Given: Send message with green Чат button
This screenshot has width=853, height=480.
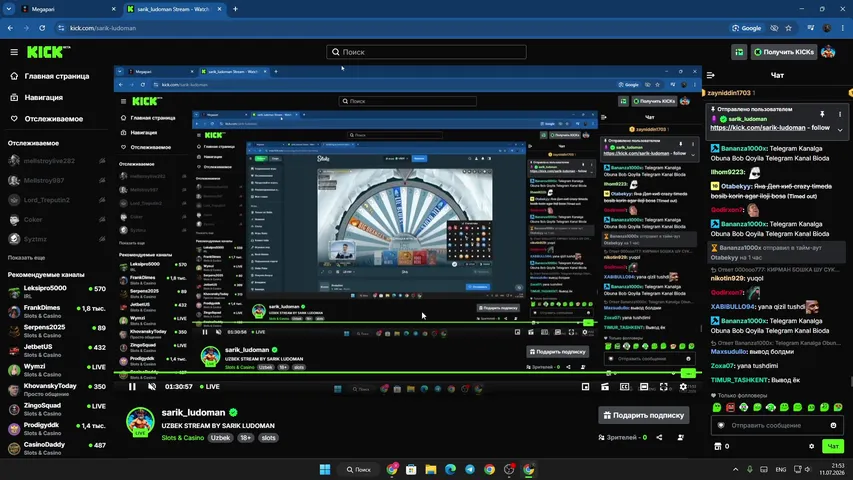Looking at the screenshot, I should pos(833,446).
